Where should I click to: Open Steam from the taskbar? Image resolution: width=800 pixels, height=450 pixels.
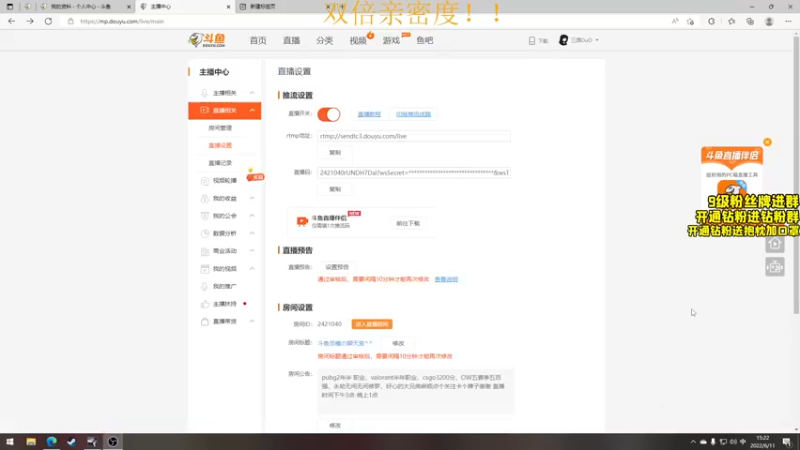click(x=72, y=442)
